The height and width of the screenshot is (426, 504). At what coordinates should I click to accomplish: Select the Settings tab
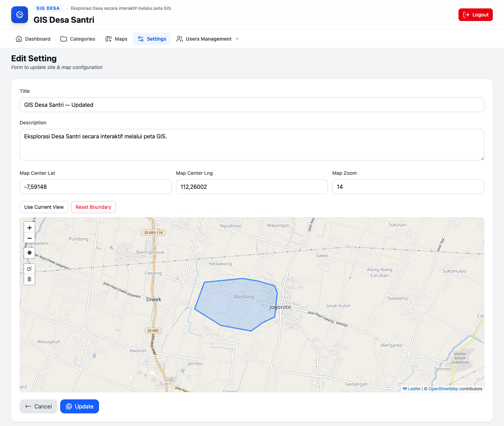(x=152, y=39)
